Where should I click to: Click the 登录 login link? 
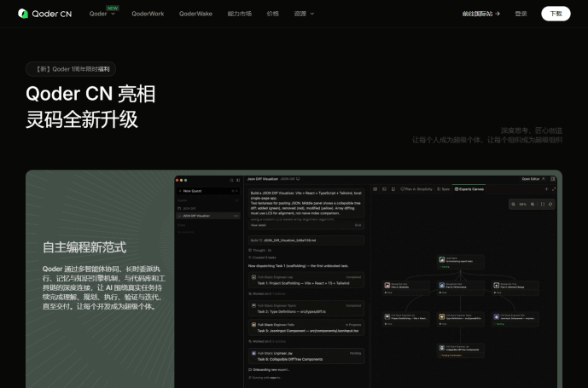[x=521, y=14]
